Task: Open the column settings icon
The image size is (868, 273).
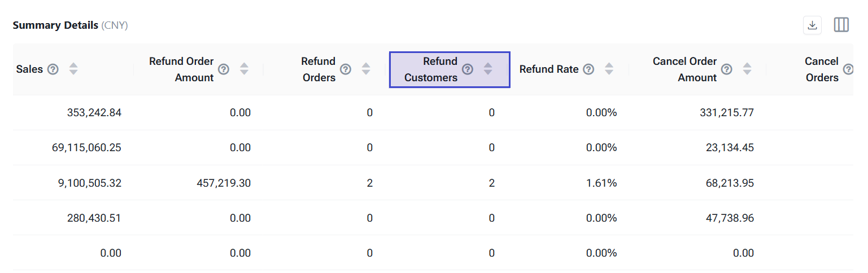Action: point(841,25)
